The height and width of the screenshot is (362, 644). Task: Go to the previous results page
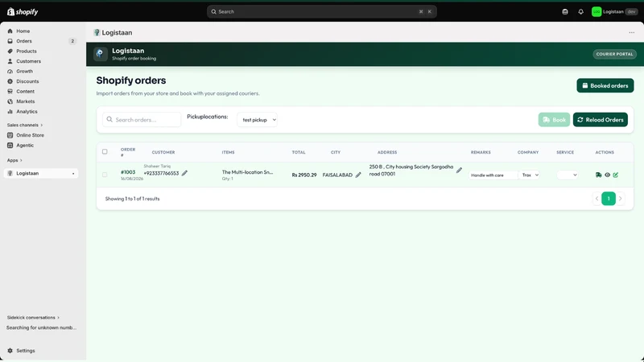click(x=597, y=199)
